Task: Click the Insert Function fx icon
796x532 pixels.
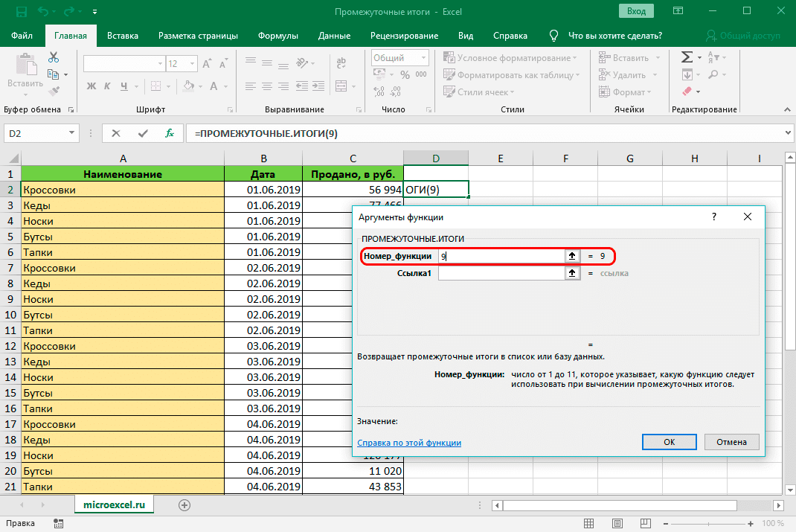Action: [170, 133]
